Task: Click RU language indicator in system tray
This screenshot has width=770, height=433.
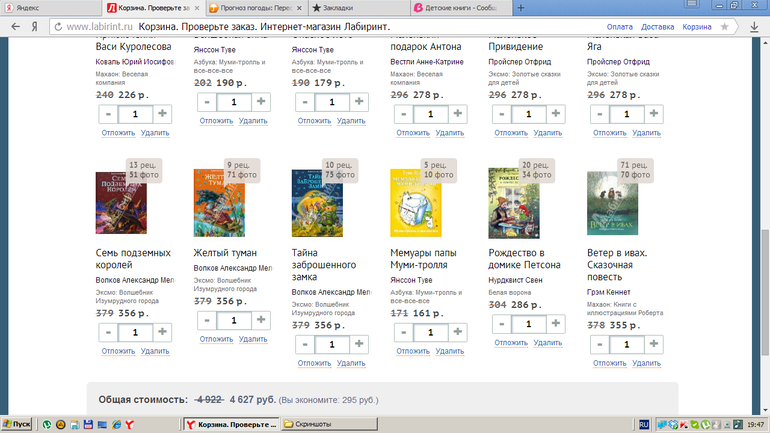Action: point(646,424)
